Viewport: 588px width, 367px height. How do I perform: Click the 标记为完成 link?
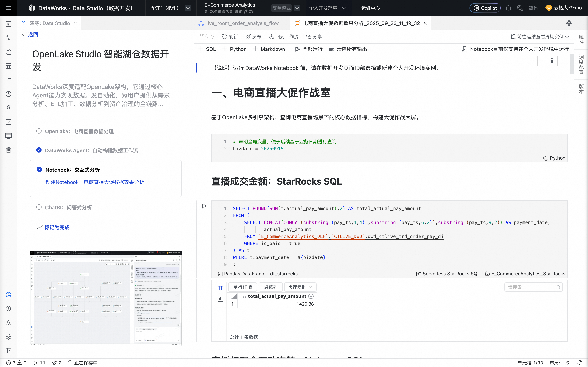(57, 227)
